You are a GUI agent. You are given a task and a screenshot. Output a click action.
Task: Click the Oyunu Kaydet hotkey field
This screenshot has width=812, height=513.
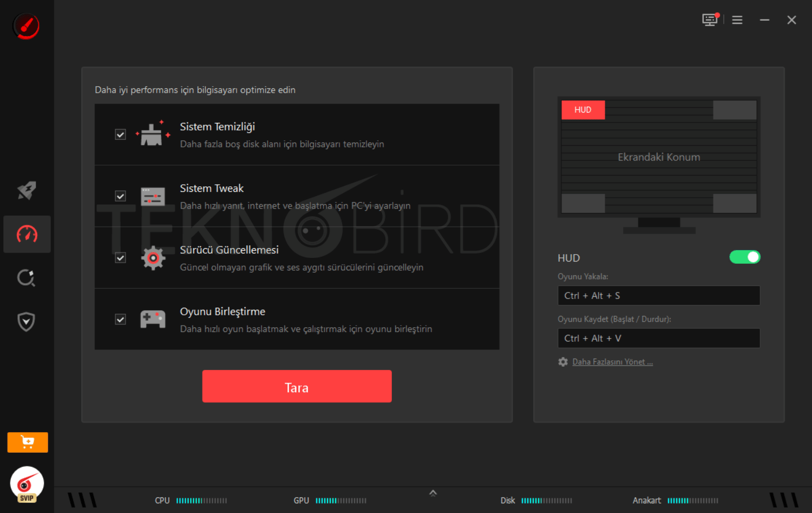(659, 339)
